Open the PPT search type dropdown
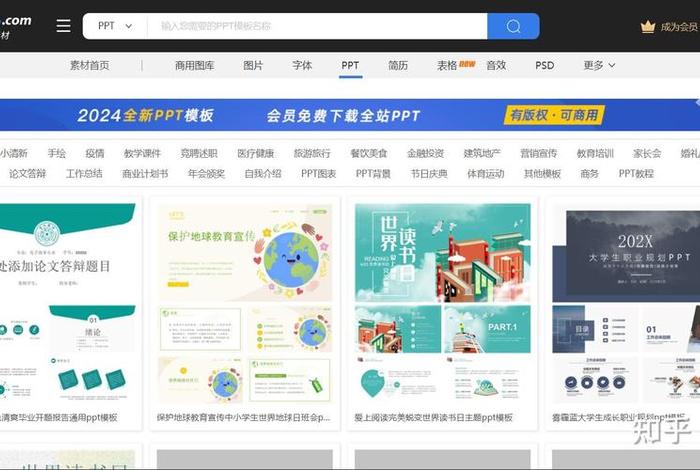 115,26
